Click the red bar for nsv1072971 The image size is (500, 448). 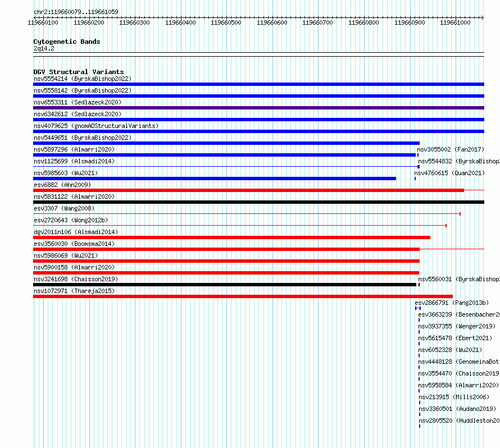click(x=243, y=296)
